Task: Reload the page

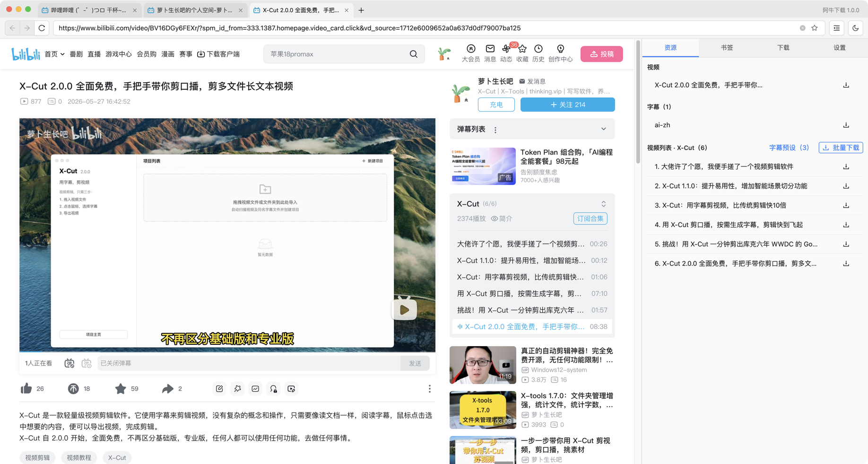Action: coord(42,28)
